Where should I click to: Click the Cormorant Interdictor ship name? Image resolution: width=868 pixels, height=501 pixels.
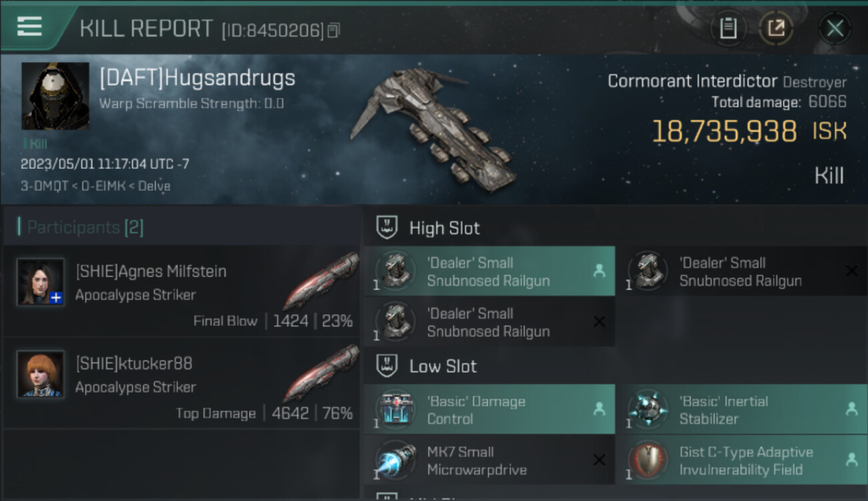click(x=692, y=81)
